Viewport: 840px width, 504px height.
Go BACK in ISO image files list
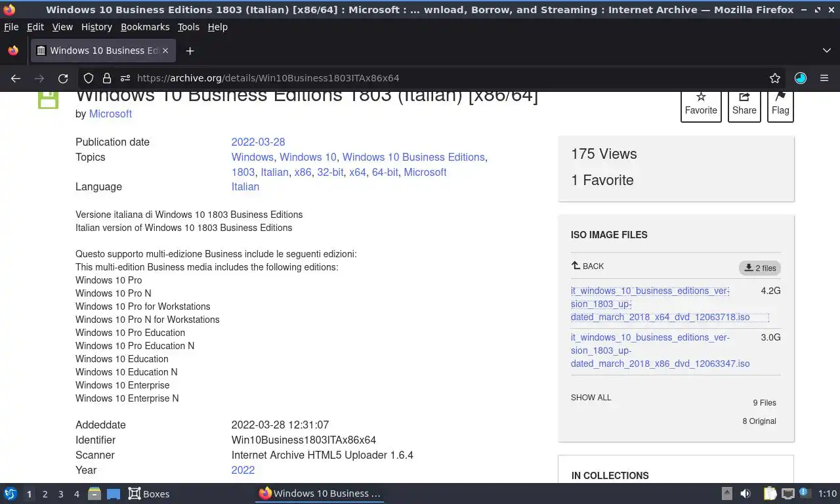point(588,266)
